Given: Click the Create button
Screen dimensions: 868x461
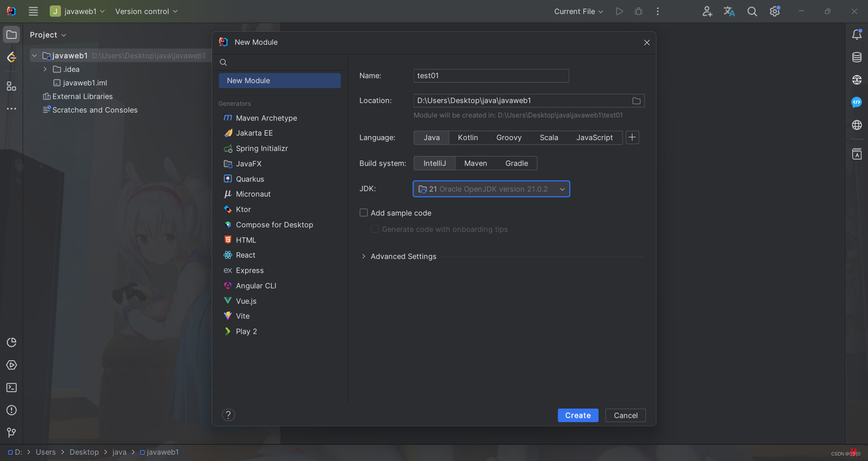Looking at the screenshot, I should pyautogui.click(x=578, y=415).
